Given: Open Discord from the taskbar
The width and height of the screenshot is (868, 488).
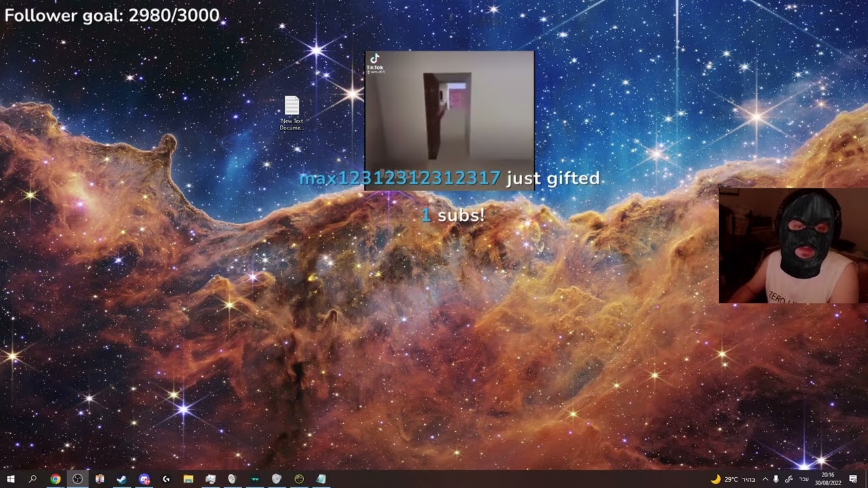Looking at the screenshot, I should click(x=144, y=479).
